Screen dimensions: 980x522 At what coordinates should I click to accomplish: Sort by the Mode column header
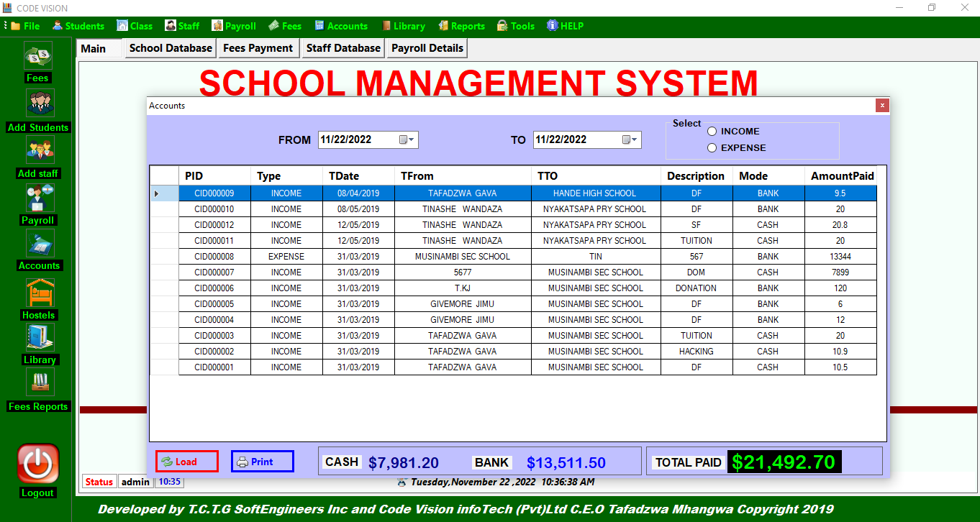[x=768, y=176]
